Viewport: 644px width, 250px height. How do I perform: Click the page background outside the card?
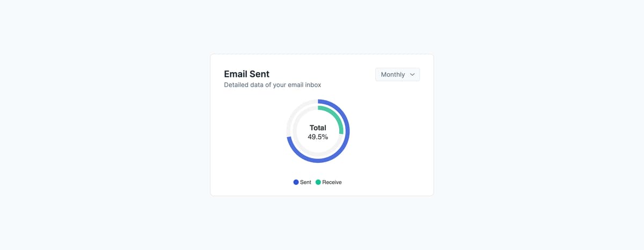pos(107,134)
